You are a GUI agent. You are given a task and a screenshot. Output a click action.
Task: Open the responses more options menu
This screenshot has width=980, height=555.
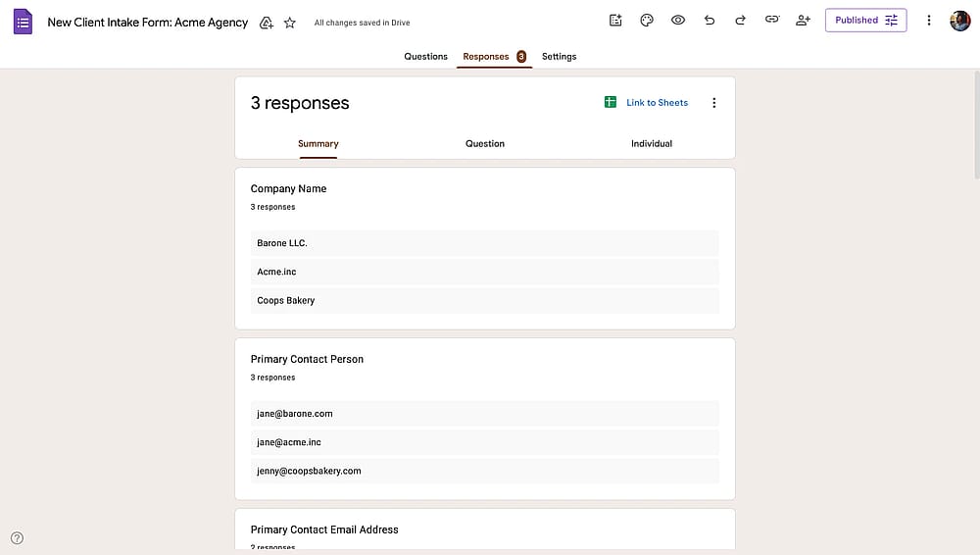pyautogui.click(x=713, y=103)
